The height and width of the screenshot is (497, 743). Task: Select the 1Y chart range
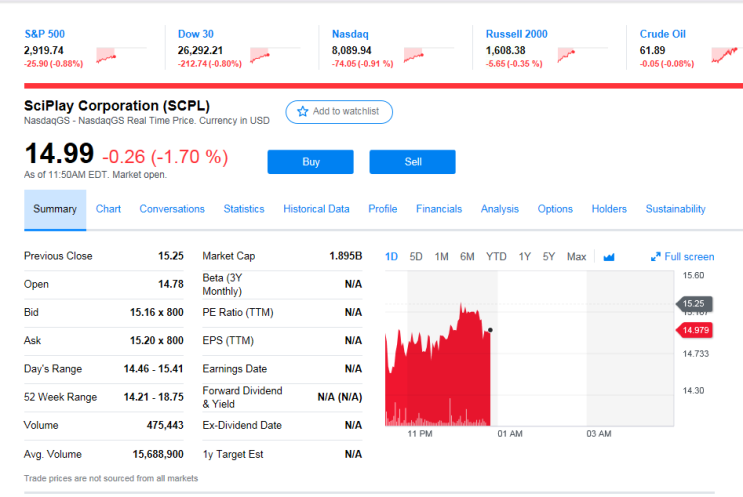coord(525,257)
